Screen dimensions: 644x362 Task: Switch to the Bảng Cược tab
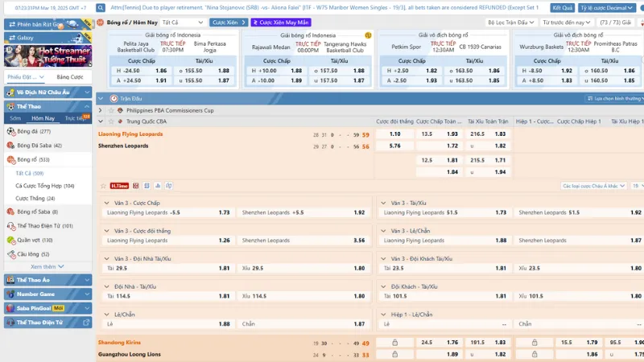pyautogui.click(x=70, y=77)
